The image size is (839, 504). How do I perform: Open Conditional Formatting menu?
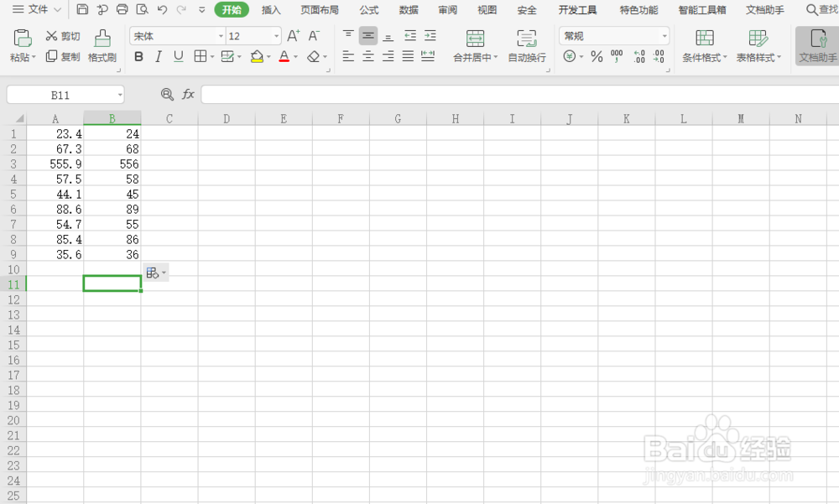[x=705, y=46]
